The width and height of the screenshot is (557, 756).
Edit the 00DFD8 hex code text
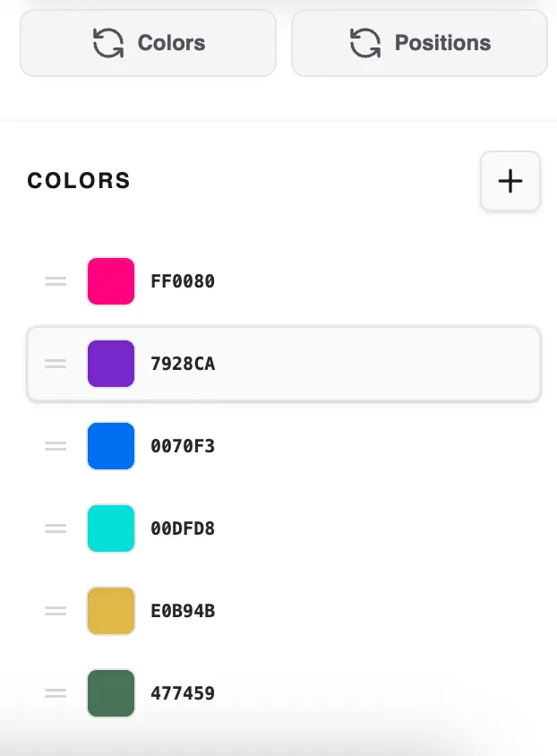point(183,529)
